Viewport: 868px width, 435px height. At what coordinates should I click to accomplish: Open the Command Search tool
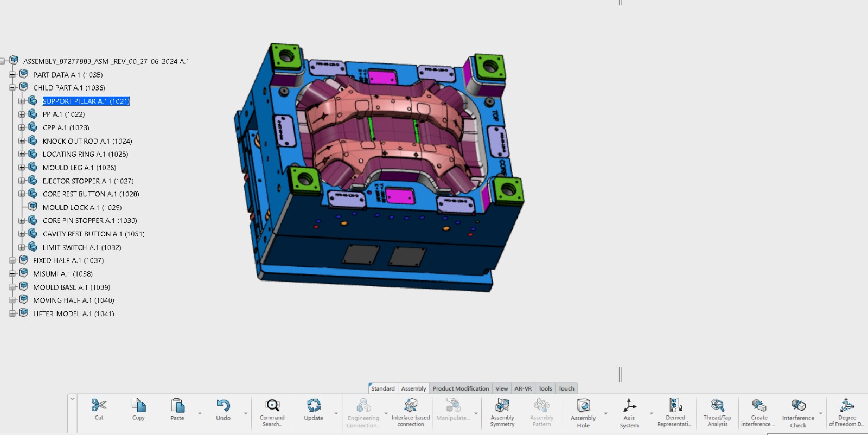[x=272, y=406]
